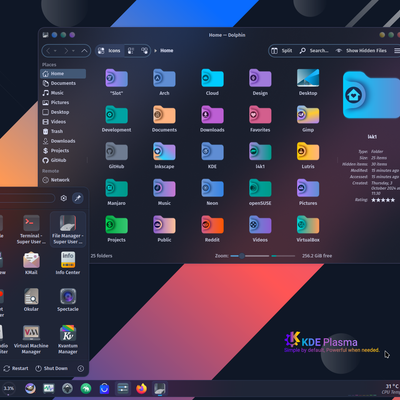Viewport: 400px width, 400px height.
Task: Open the Dolphin hamburger menu
Action: tap(397, 51)
